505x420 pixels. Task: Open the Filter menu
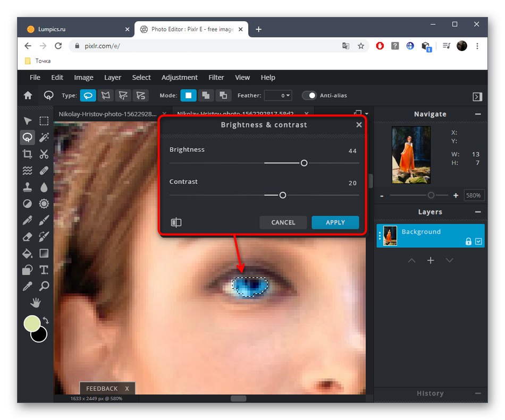point(216,78)
